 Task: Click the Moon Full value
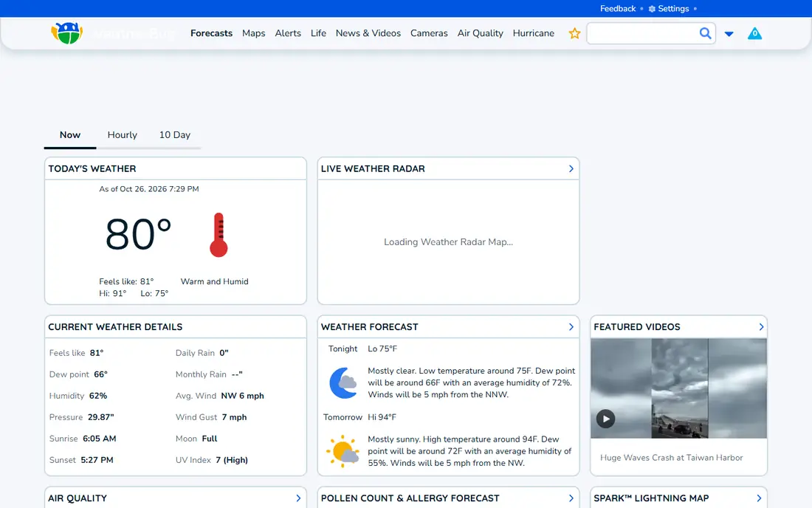pyautogui.click(x=209, y=439)
